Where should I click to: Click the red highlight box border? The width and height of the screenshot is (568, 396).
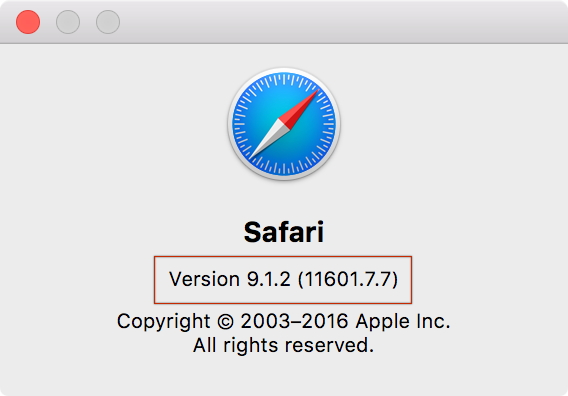[x=283, y=257]
